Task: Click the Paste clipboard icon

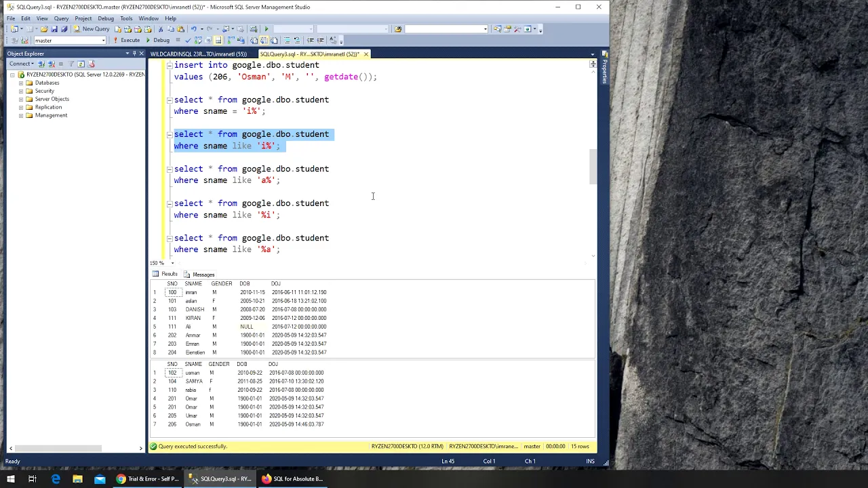Action: 180,28
